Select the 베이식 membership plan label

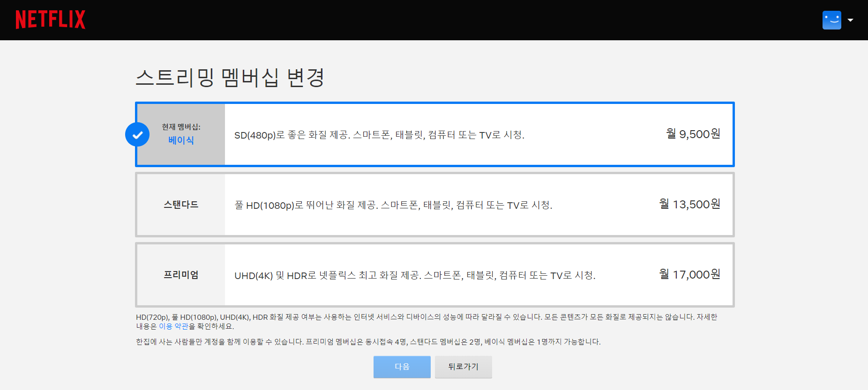181,140
